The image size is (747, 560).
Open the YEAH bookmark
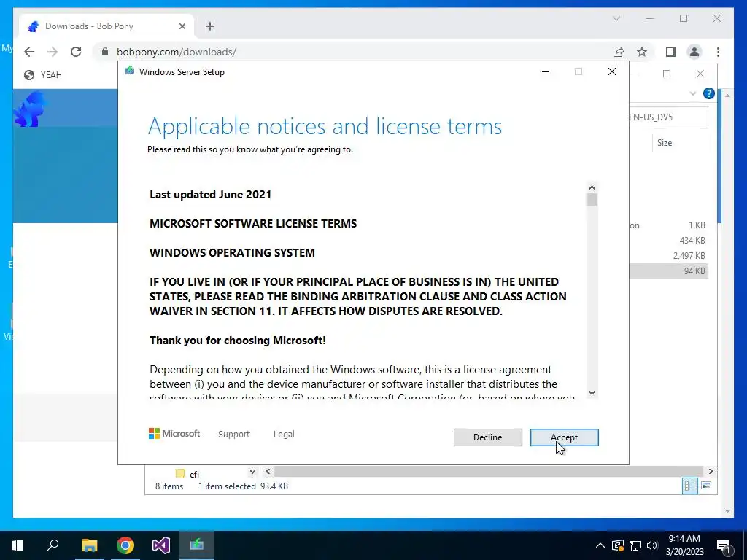coord(43,75)
